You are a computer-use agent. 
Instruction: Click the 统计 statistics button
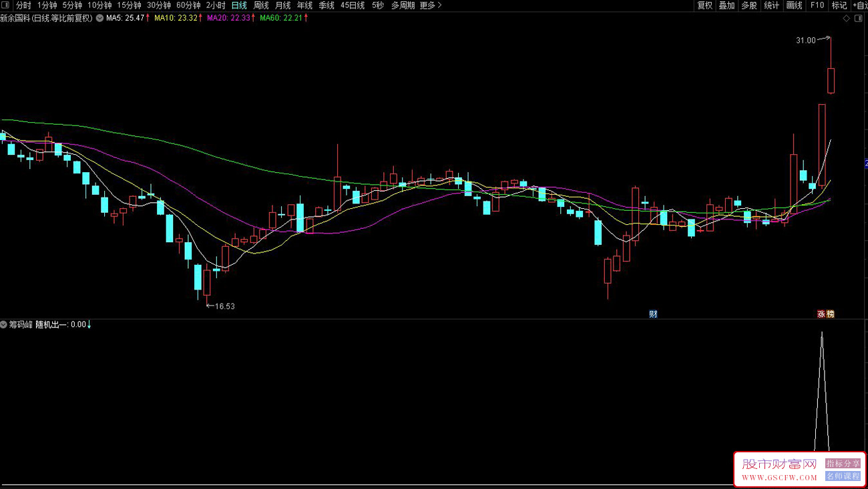click(771, 5)
